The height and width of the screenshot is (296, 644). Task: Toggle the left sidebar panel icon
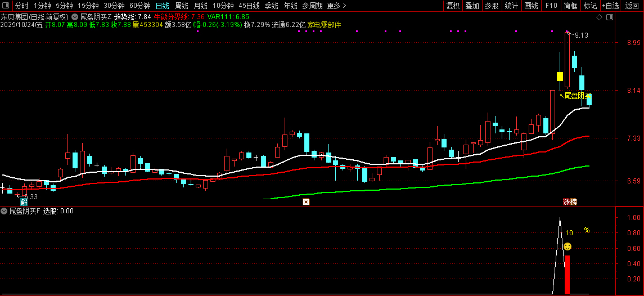(6, 6)
